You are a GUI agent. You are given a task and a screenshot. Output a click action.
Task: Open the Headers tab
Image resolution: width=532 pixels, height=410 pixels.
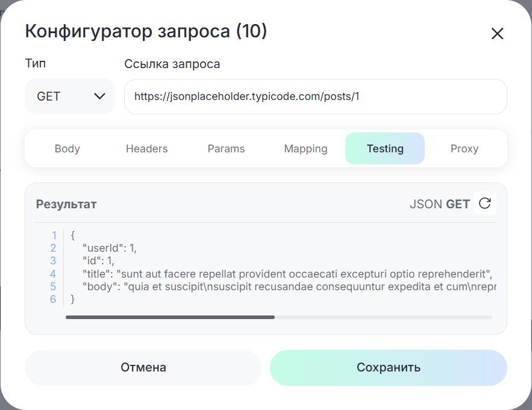(146, 149)
